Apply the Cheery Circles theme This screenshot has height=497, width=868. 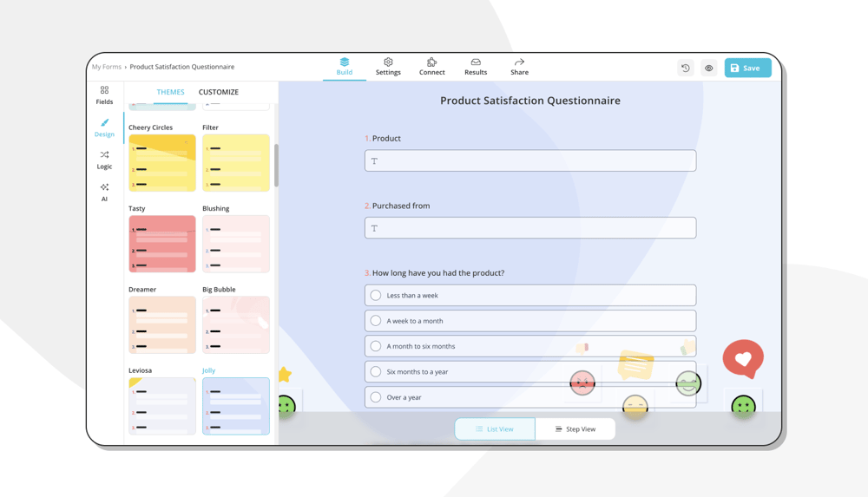[x=162, y=163]
